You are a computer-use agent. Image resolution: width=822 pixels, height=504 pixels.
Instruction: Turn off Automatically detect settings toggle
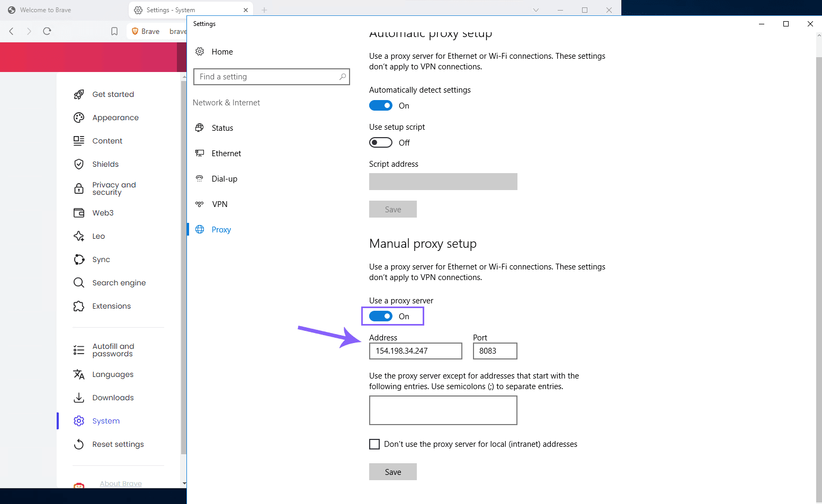[x=381, y=106]
